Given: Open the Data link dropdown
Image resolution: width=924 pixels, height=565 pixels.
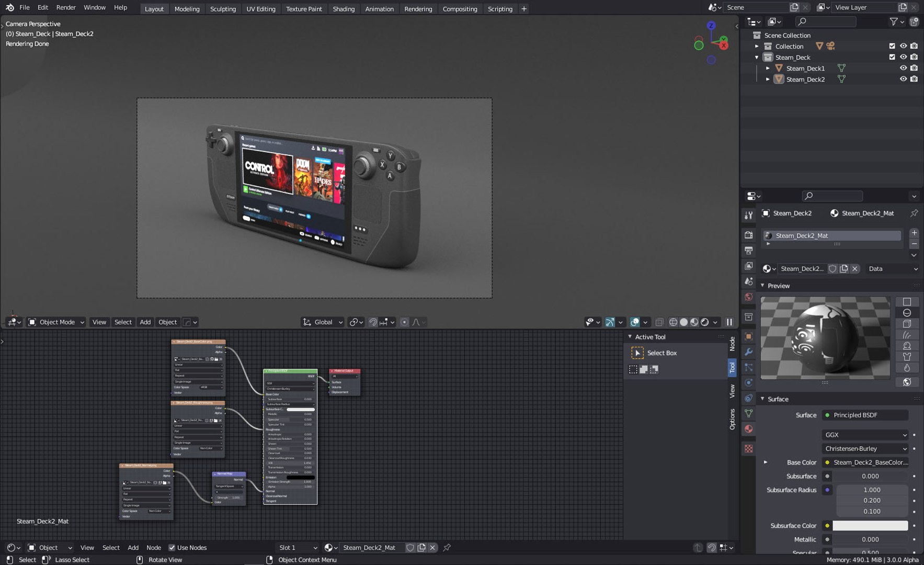Looking at the screenshot, I should coord(893,269).
